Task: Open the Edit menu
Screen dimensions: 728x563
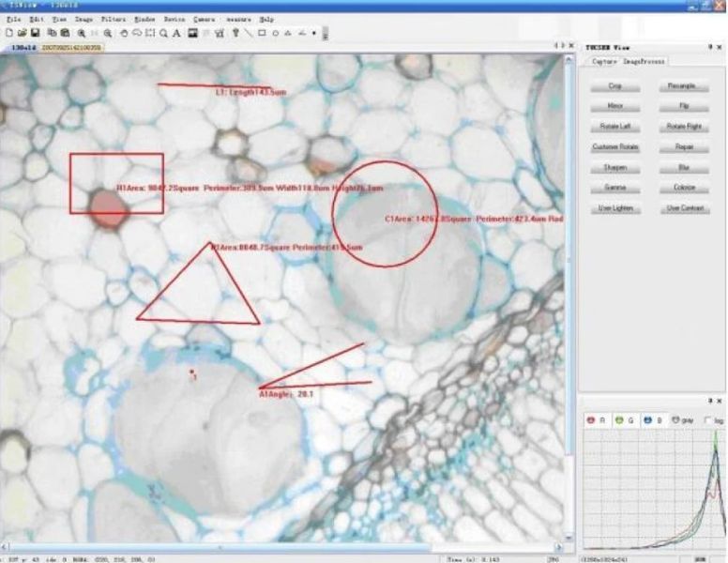Action: point(37,20)
